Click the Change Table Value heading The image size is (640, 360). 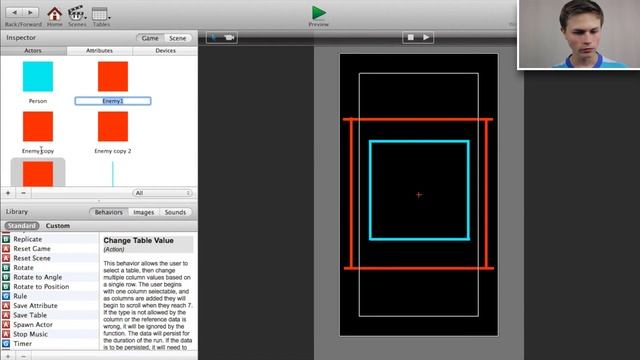[x=138, y=240]
